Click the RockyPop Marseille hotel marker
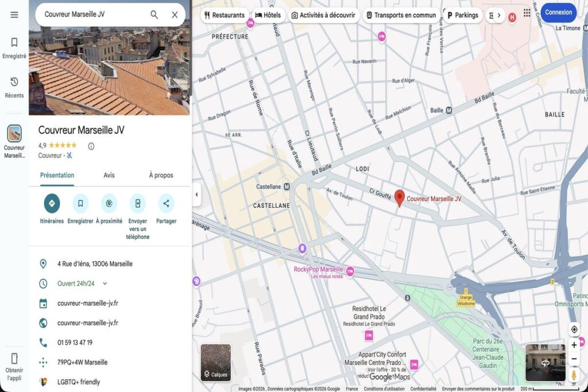This screenshot has height=392, width=588. (x=350, y=271)
